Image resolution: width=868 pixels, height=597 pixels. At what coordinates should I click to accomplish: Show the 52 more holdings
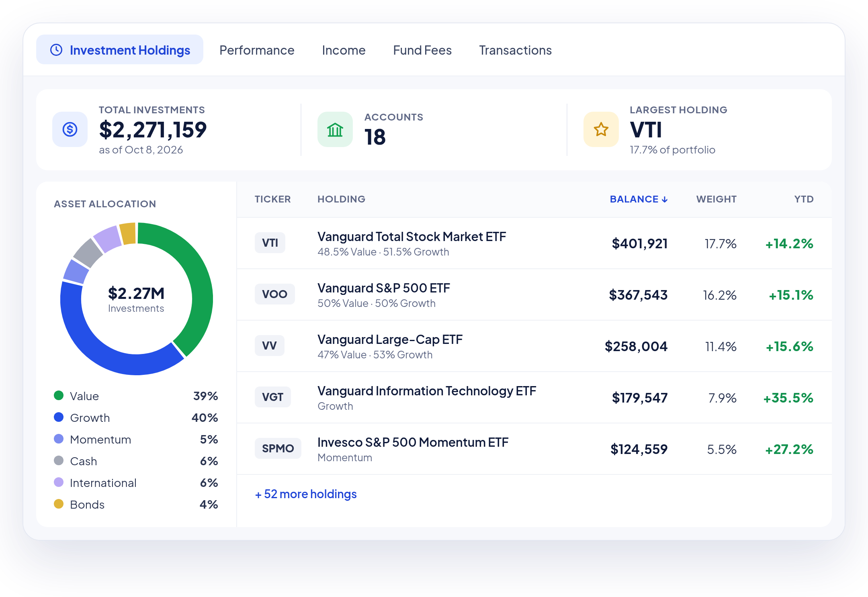coord(306,494)
